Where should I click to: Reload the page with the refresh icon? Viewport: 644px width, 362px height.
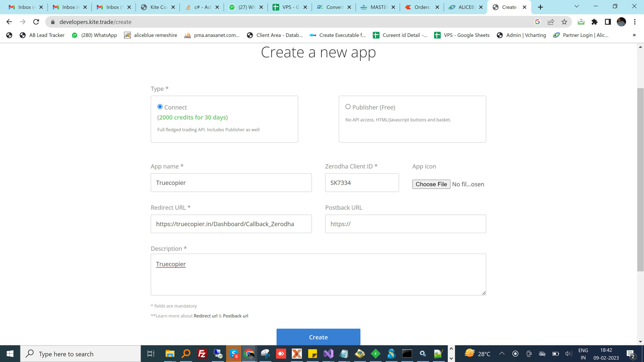tap(36, 22)
